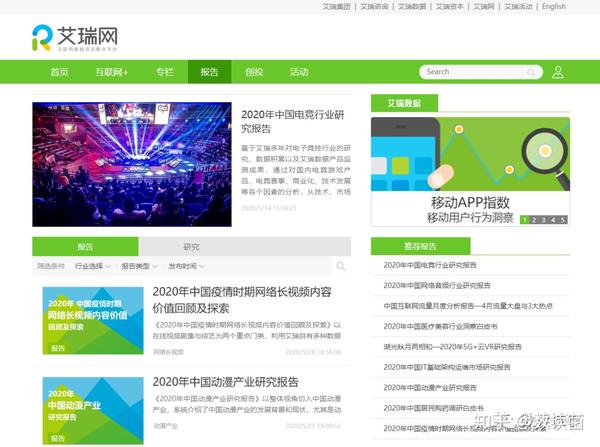Expand the 报告类型 filter dropdown
The width and height of the screenshot is (600, 447).
[139, 266]
